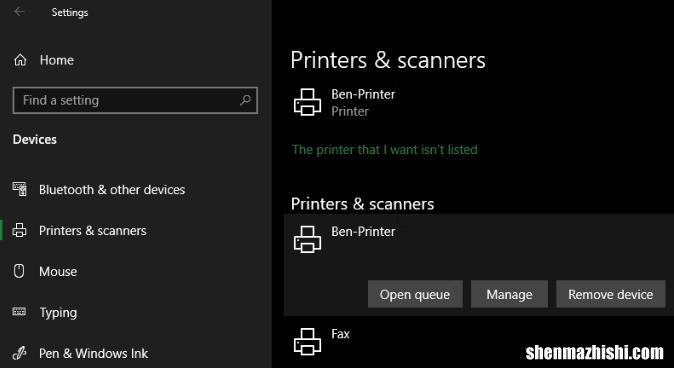Open Typing settings

pos(58,313)
